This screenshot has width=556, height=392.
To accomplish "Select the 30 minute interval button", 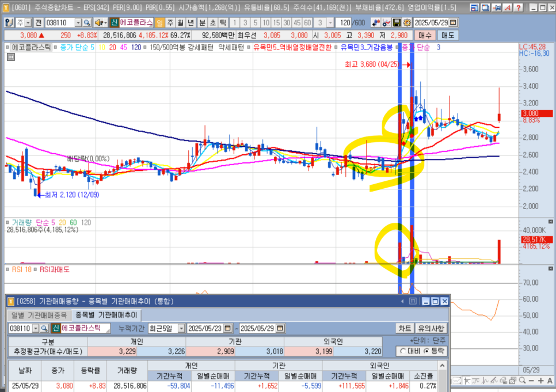I will click(287, 22).
